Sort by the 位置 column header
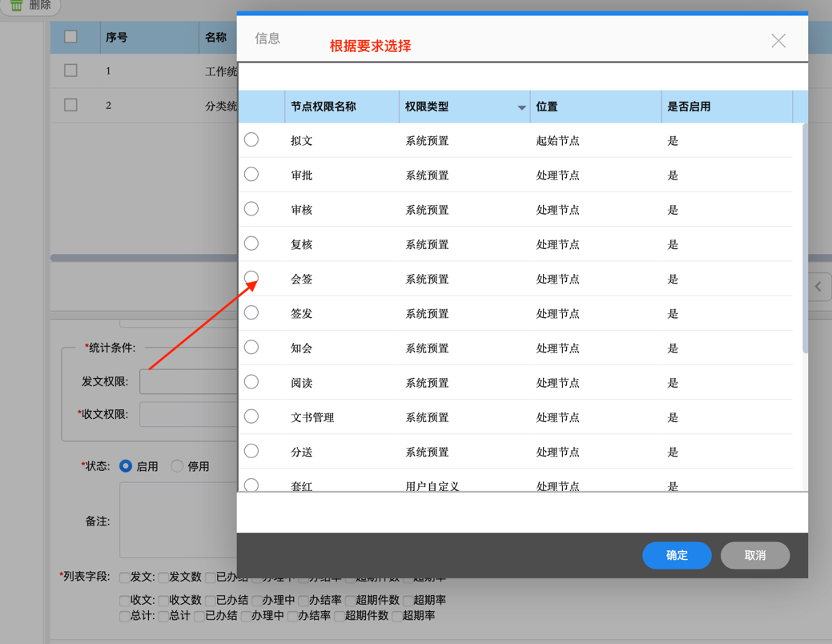Screen dimensions: 832x644 coord(547,107)
